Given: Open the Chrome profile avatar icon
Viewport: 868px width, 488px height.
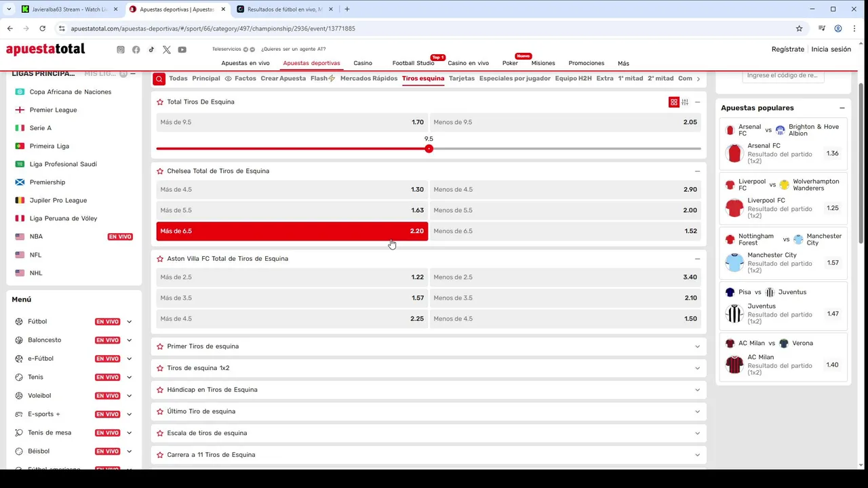Looking at the screenshot, I should point(838,28).
